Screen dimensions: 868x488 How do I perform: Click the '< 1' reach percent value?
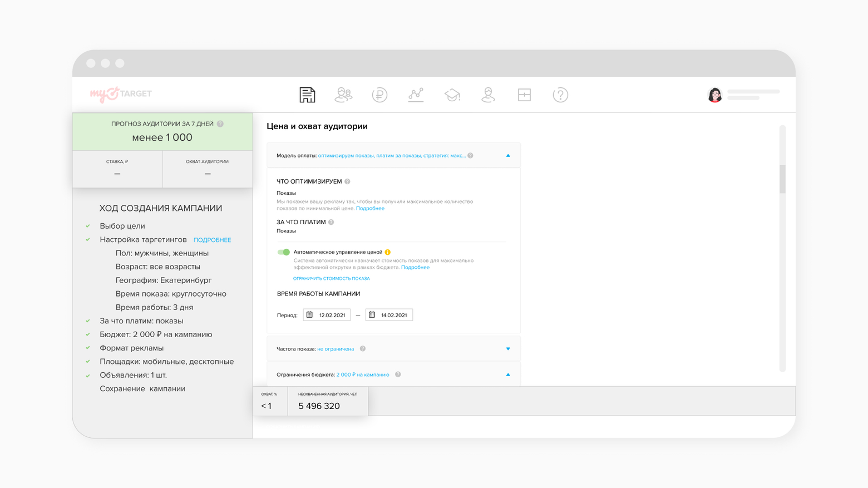tap(267, 406)
